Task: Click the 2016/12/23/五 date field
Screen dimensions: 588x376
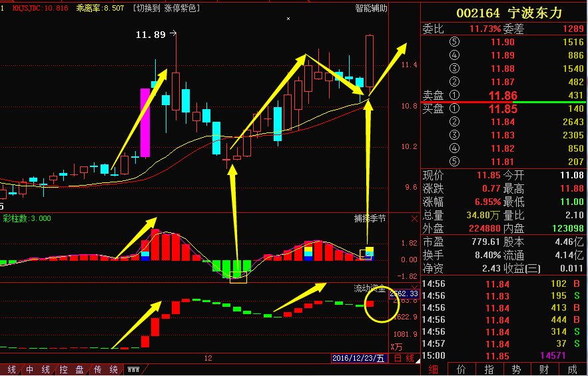Action: [358, 359]
